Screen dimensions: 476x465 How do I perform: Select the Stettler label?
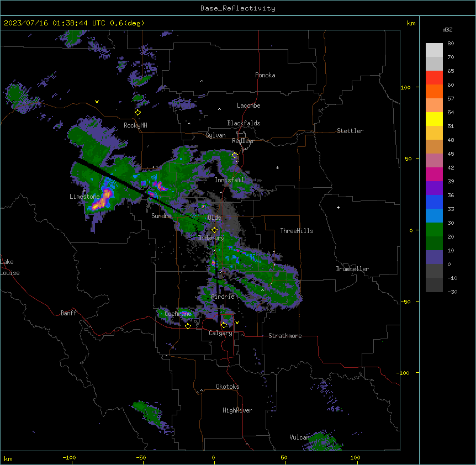pos(350,131)
